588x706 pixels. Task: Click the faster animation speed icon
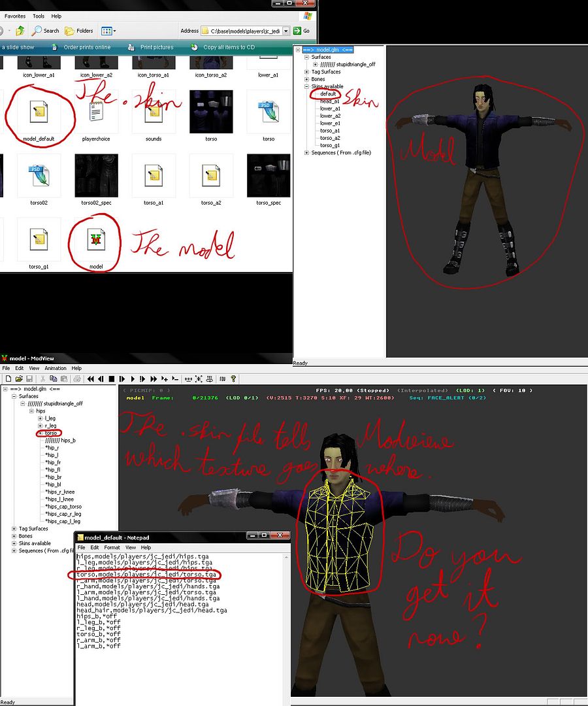click(x=165, y=379)
